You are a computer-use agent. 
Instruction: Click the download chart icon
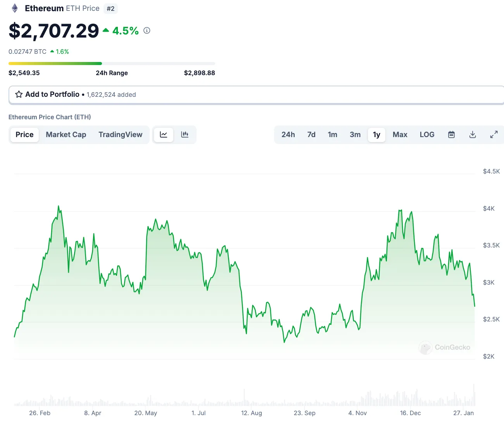473,134
